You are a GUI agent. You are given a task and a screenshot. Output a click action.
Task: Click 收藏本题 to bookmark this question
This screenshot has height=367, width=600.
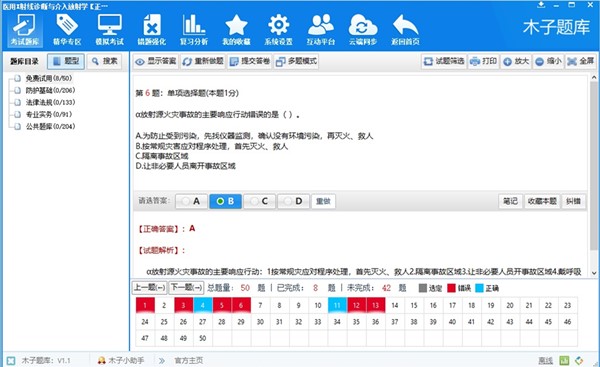point(542,201)
